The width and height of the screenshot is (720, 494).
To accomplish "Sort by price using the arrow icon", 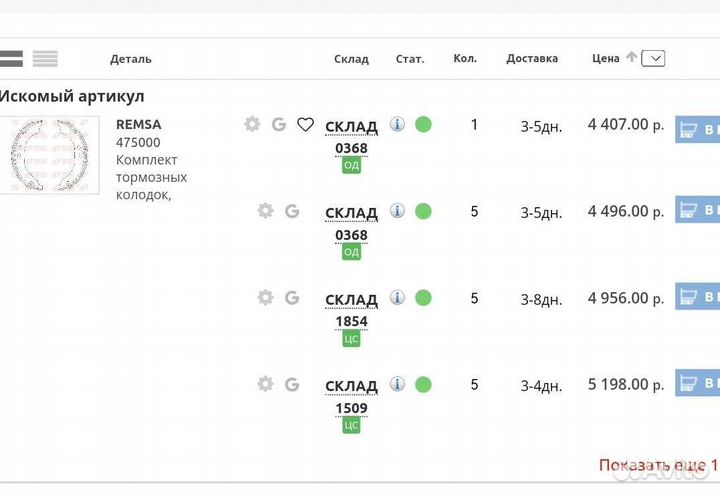I will click(631, 57).
